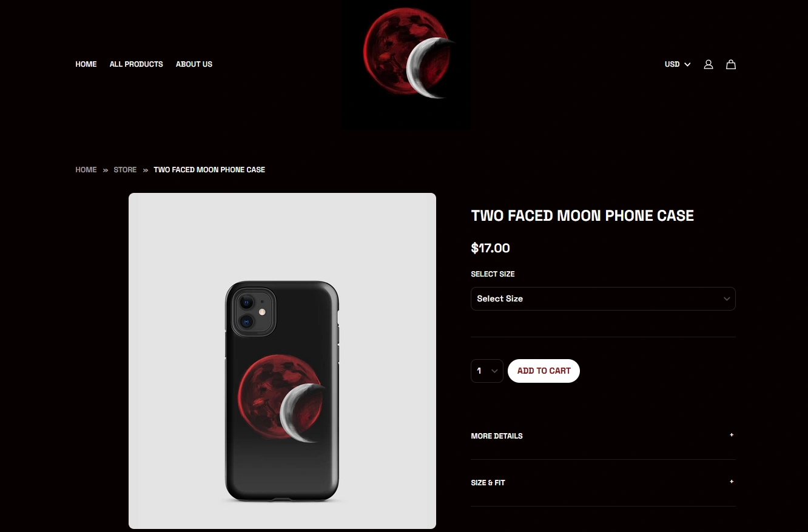This screenshot has height=532, width=808.
Task: Open the quantity selector showing 1
Action: (x=487, y=371)
